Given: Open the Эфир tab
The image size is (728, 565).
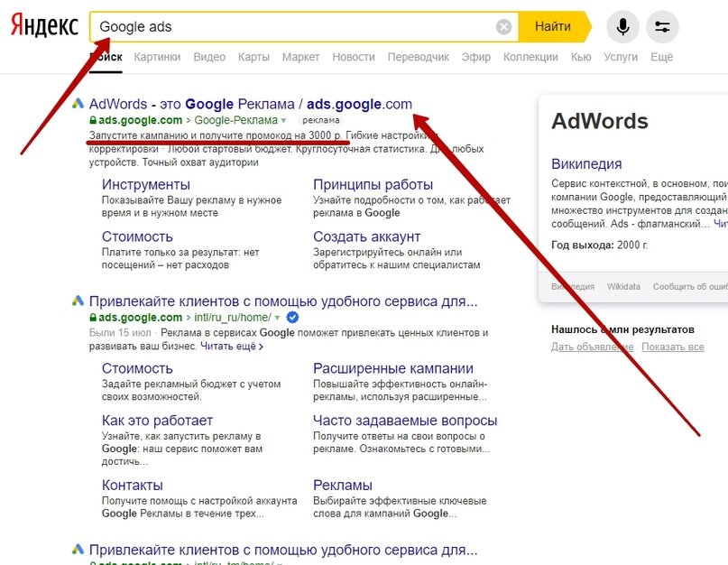Looking at the screenshot, I should pos(476,57).
